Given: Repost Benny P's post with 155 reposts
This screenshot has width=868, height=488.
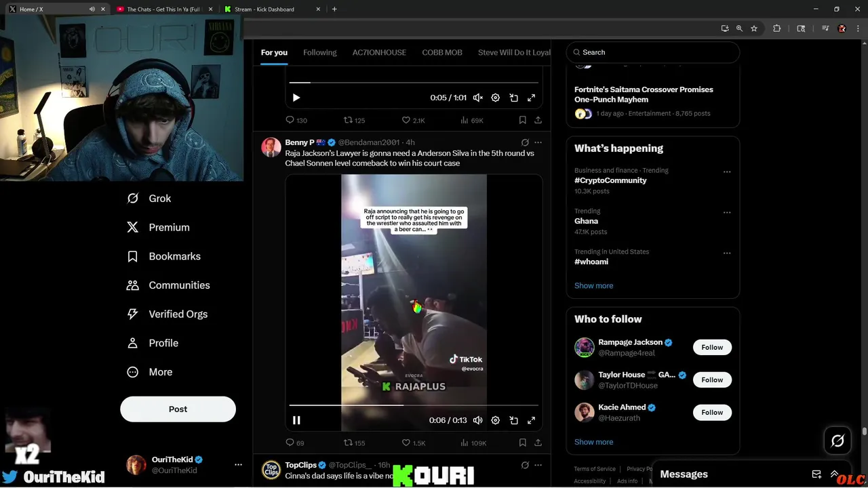Looking at the screenshot, I should pos(354,443).
